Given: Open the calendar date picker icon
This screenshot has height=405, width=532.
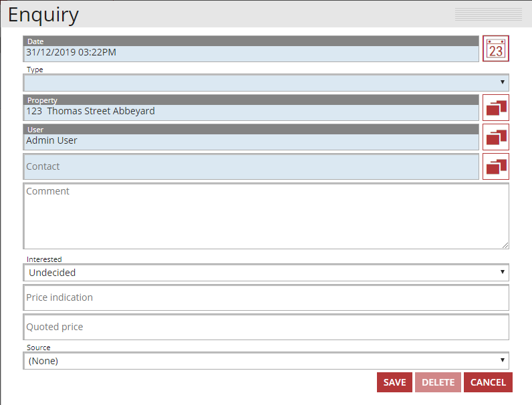Looking at the screenshot, I should click(495, 49).
